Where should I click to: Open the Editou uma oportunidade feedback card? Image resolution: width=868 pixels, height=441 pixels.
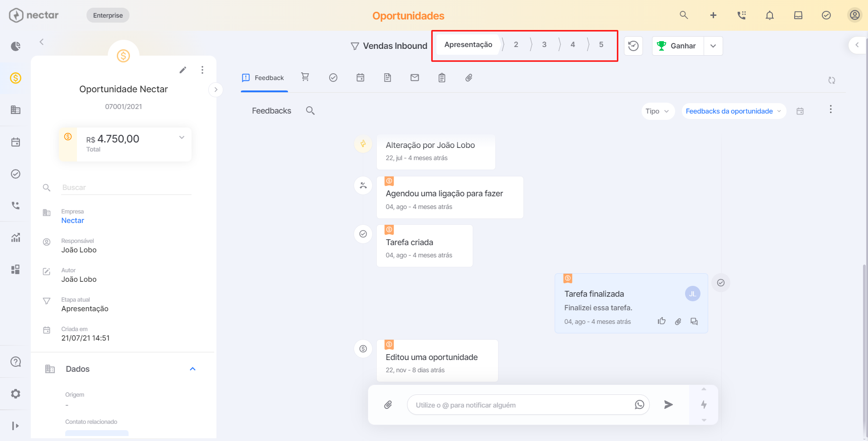[x=437, y=360]
